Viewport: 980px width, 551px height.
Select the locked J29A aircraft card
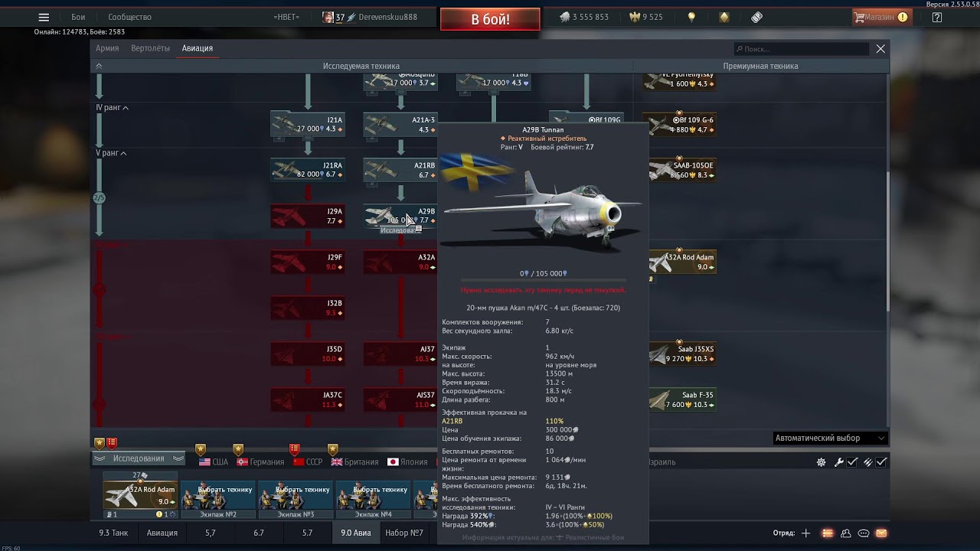click(308, 216)
